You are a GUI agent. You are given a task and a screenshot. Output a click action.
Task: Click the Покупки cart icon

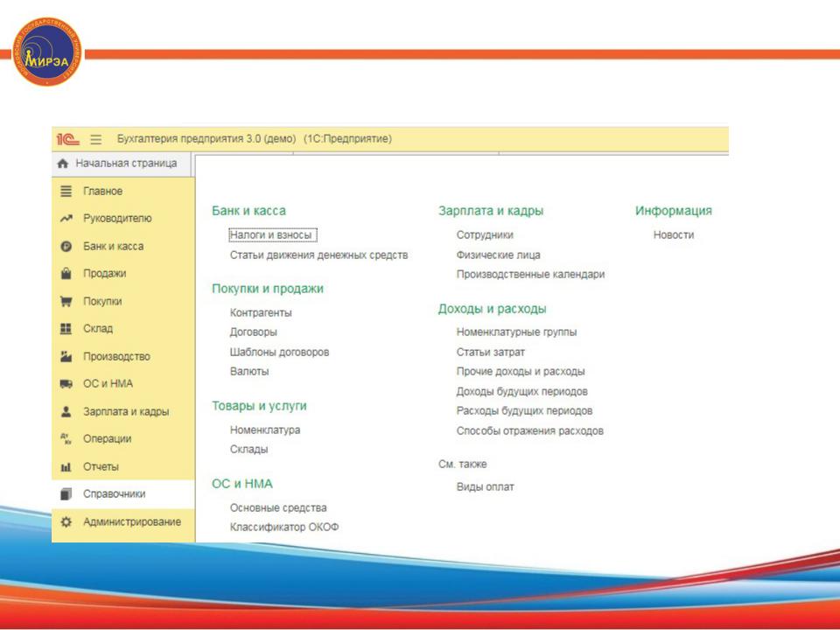point(66,302)
